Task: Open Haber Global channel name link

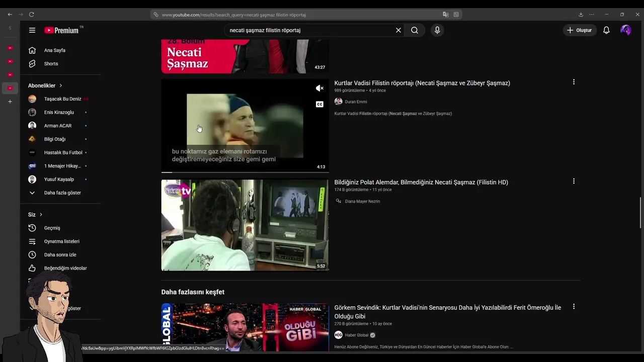Action: pyautogui.click(x=357, y=335)
